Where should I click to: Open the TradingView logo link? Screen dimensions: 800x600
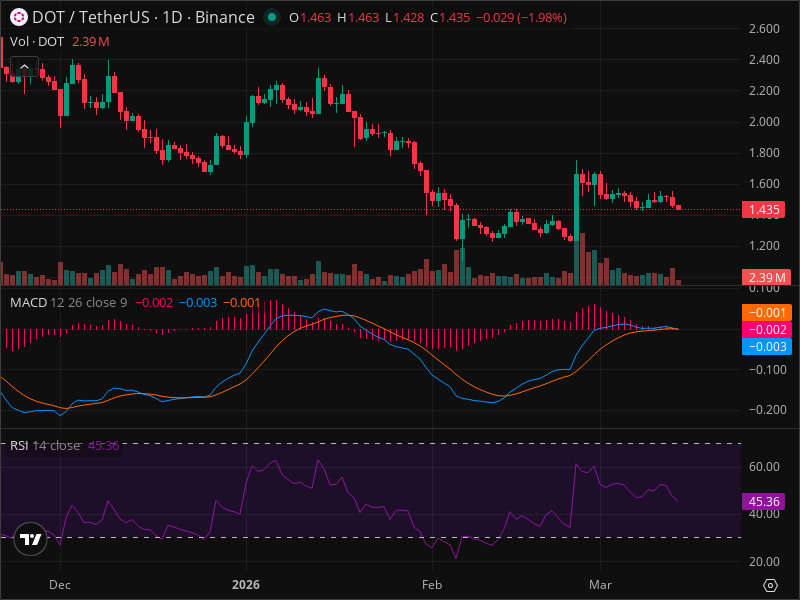[x=31, y=539]
